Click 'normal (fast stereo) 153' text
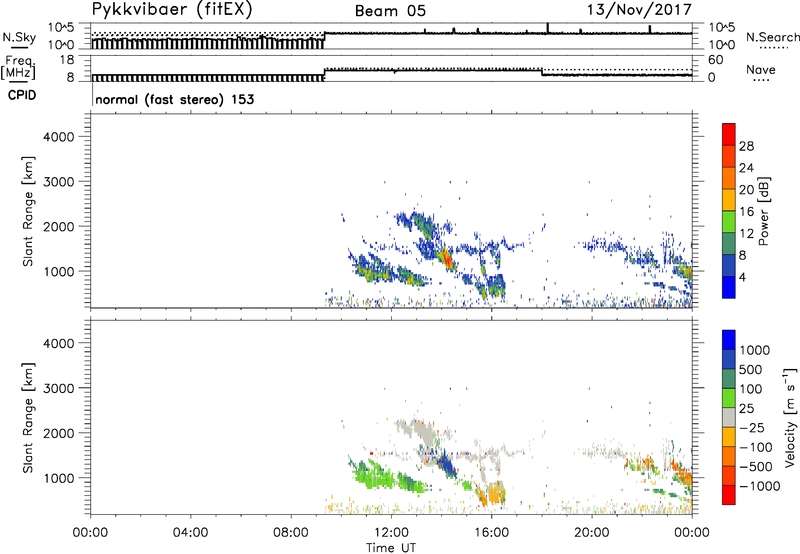The width and height of the screenshot is (800, 554). coord(174,99)
